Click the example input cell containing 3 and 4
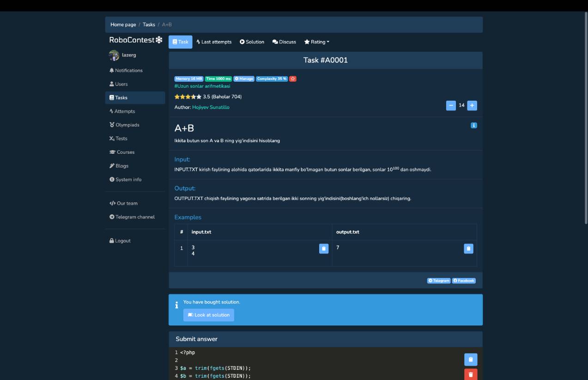 tap(260, 253)
